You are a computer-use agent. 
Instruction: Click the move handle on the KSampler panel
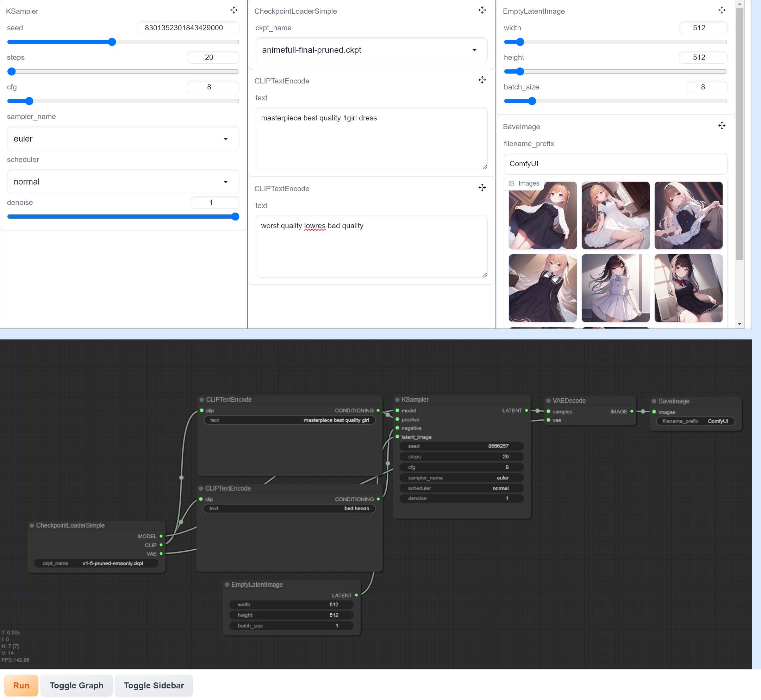pyautogui.click(x=234, y=10)
